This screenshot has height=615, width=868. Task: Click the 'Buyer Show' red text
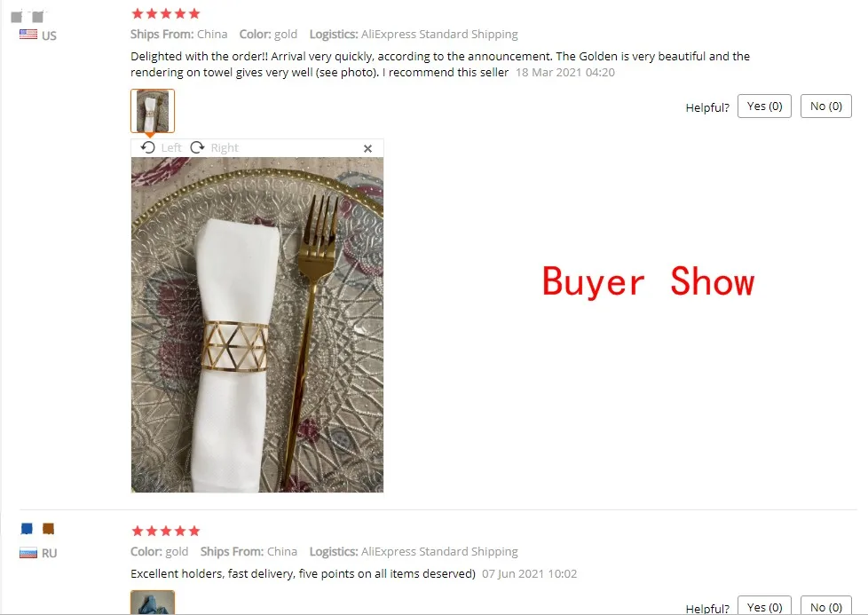pos(648,281)
